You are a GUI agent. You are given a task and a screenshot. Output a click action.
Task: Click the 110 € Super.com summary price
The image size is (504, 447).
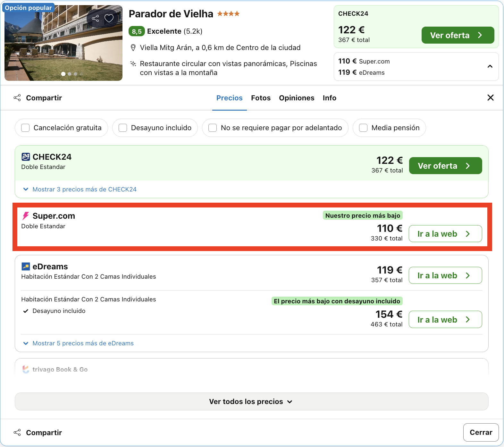click(x=364, y=61)
